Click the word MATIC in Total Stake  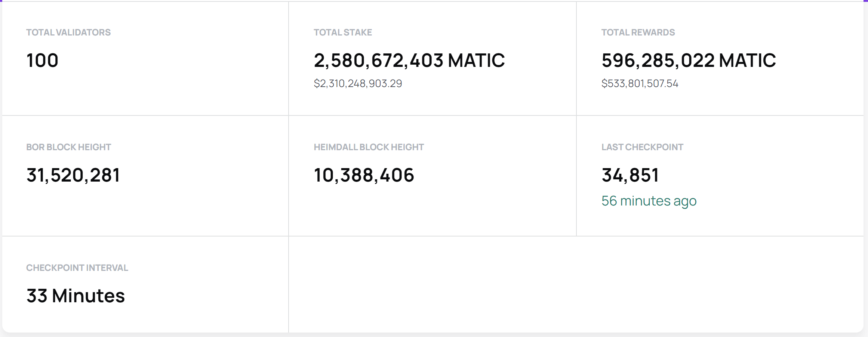[476, 60]
